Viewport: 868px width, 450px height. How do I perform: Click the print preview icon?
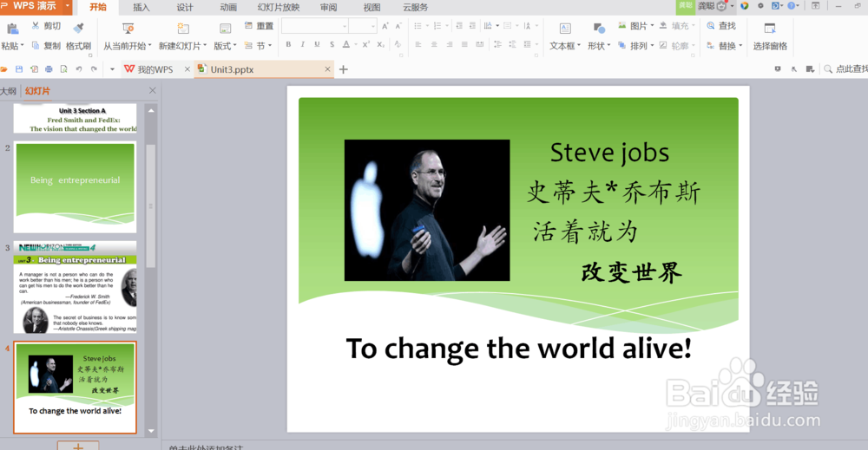point(63,69)
